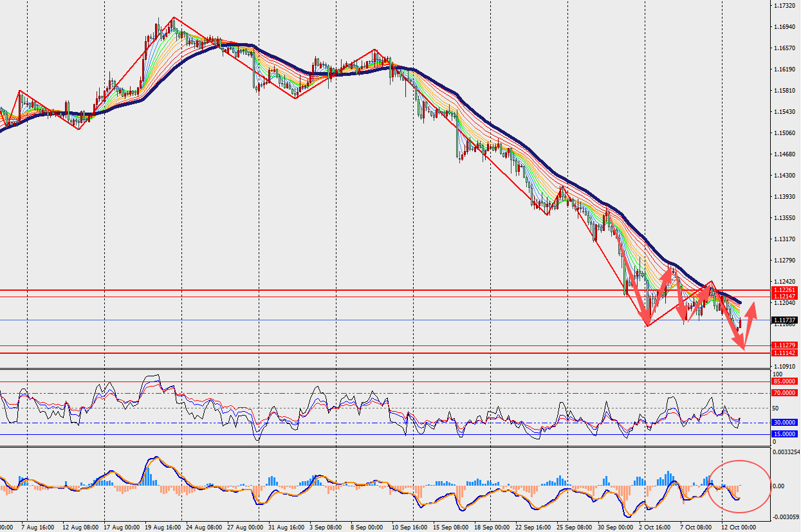Click the 31 Aug 16:00 time label
Viewport: 801px width, 532px height.
point(287,526)
